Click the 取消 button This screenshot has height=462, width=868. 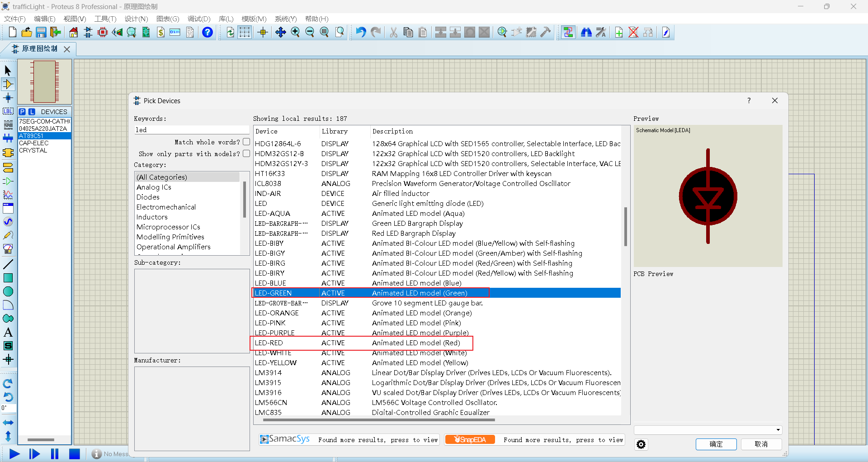pyautogui.click(x=761, y=444)
